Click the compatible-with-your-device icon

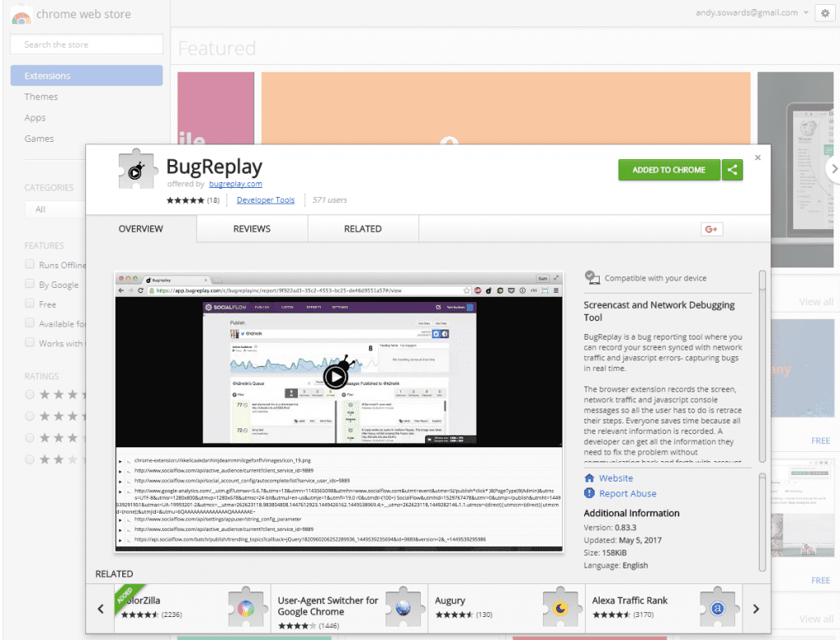pos(592,277)
